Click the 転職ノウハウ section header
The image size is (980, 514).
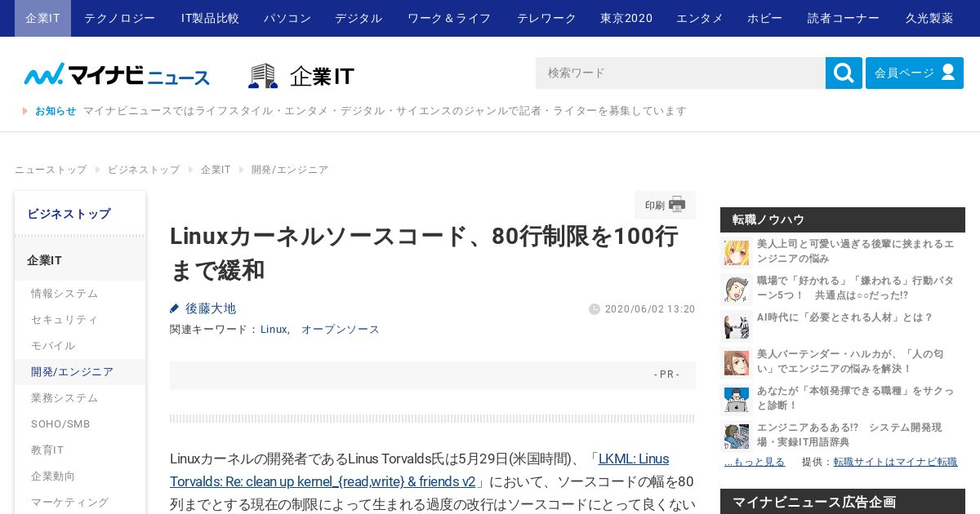pyautogui.click(x=843, y=219)
